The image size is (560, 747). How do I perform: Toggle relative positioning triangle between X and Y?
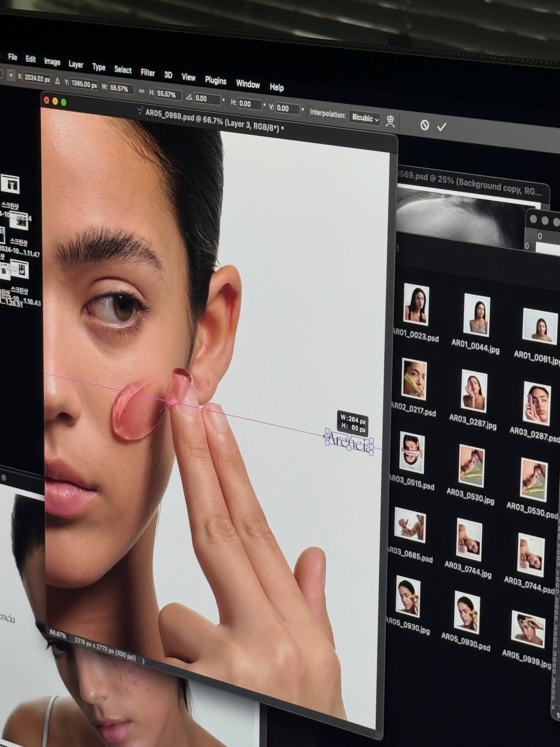coord(58,81)
